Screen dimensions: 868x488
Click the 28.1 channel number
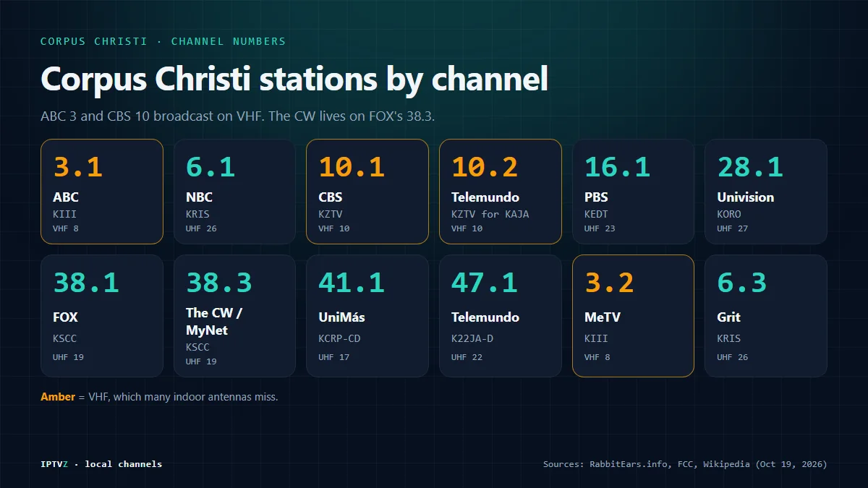tap(750, 167)
